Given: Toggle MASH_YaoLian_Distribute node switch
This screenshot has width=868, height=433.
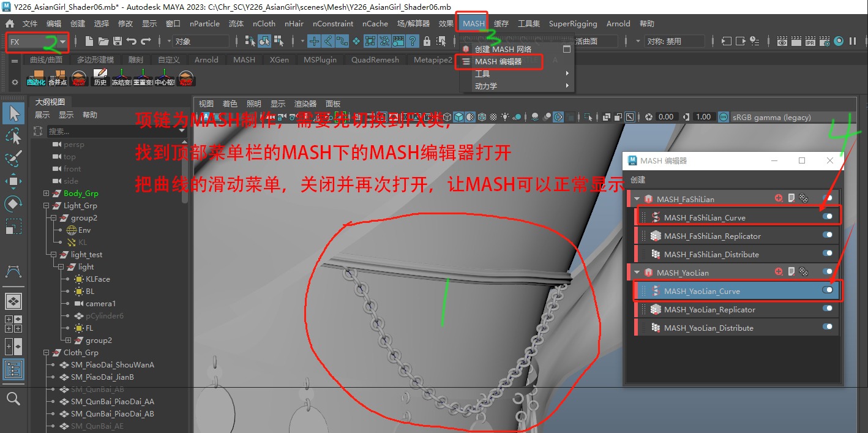Looking at the screenshot, I should (x=828, y=327).
